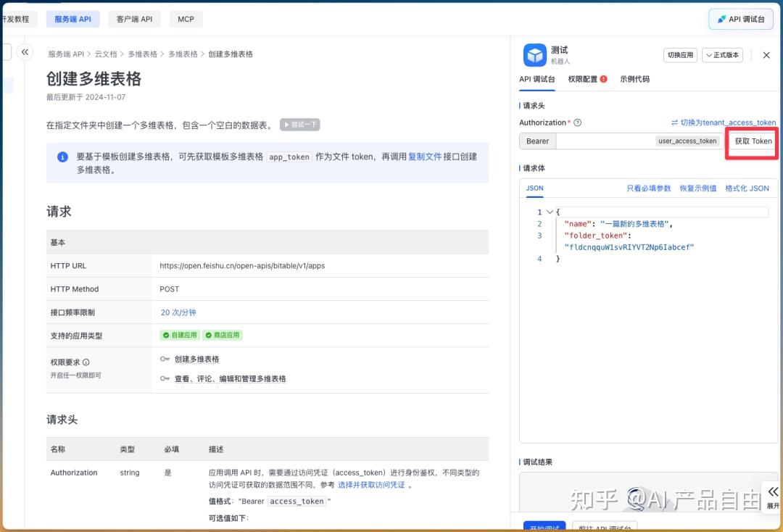Click the rocket icon in API 调试台 button
This screenshot has height=532, width=783.
[721, 19]
